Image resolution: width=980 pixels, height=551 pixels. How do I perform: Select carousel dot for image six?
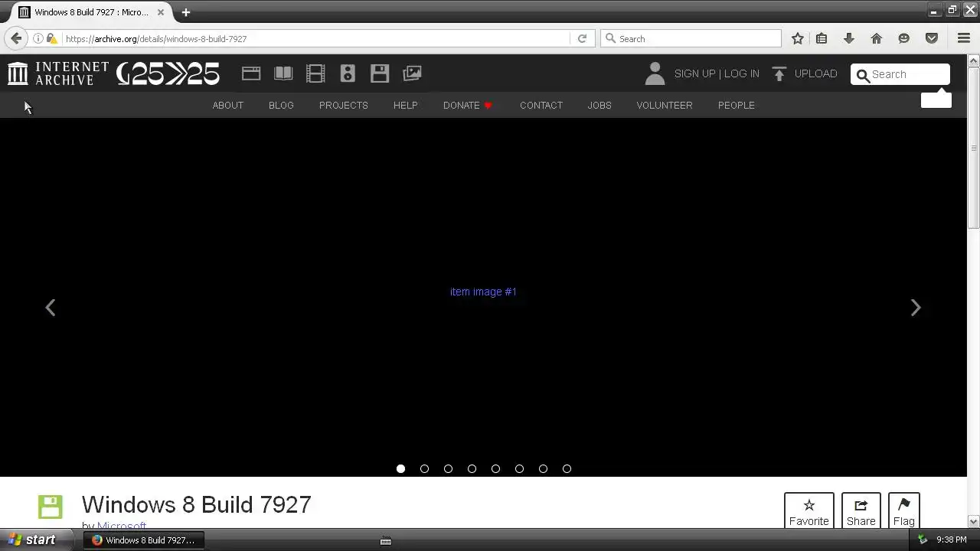click(x=519, y=468)
